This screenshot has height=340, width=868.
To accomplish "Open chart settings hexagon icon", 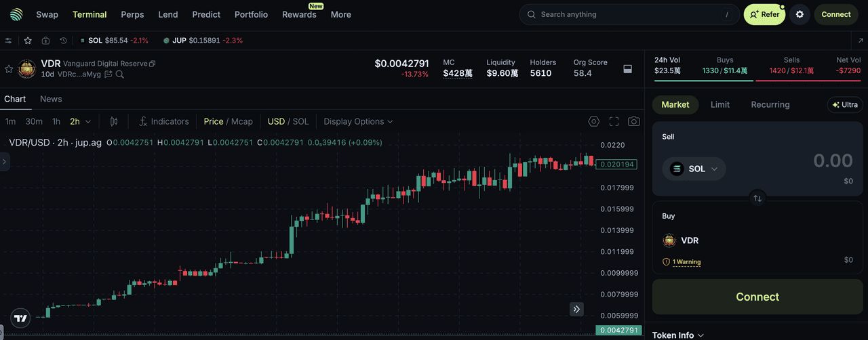I will (x=594, y=121).
